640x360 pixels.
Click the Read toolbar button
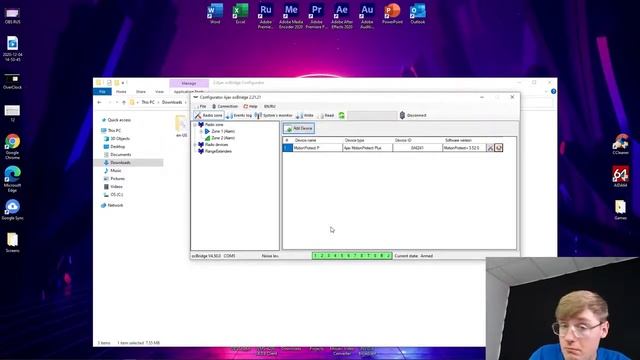326,116
